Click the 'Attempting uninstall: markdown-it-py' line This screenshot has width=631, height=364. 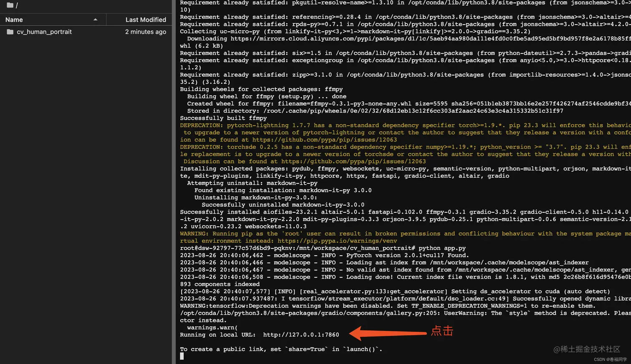252,183
